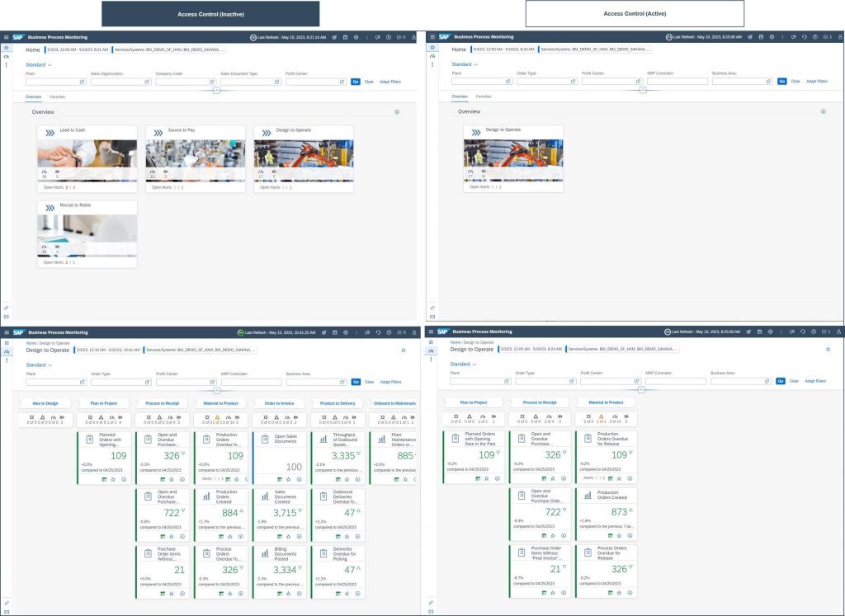
Task: Switch to the Favorites tab in the active Home screen
Action: click(484, 96)
